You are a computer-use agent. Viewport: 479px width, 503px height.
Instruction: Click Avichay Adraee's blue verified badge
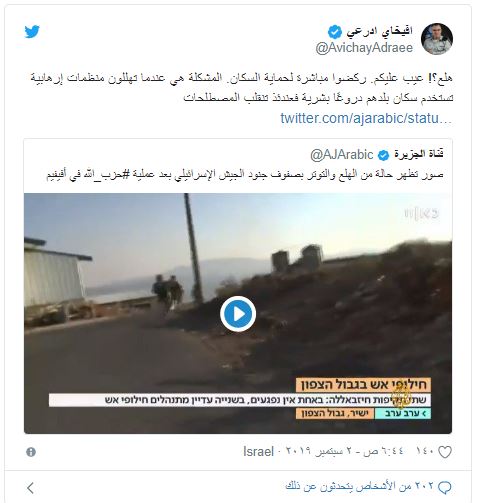click(x=335, y=32)
